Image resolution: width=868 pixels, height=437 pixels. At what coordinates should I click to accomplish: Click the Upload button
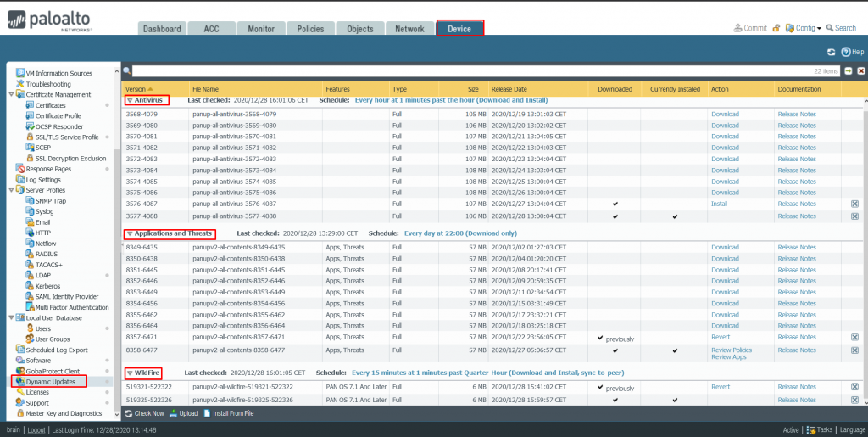pos(183,413)
